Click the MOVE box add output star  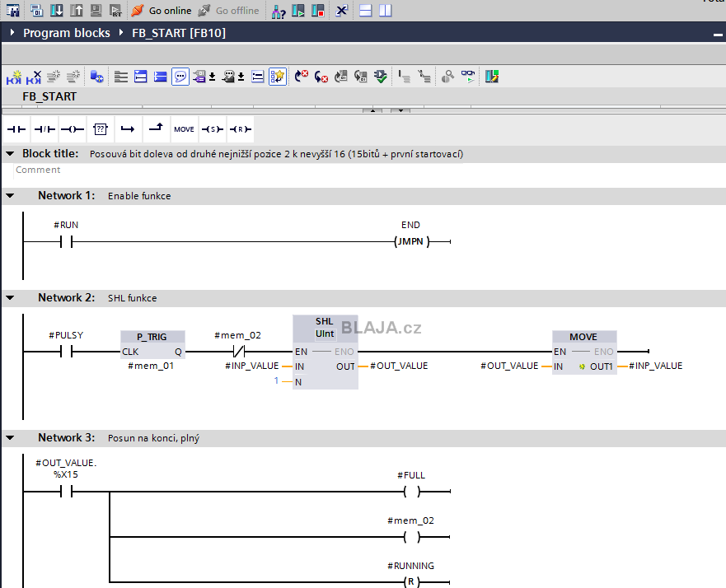tap(582, 366)
